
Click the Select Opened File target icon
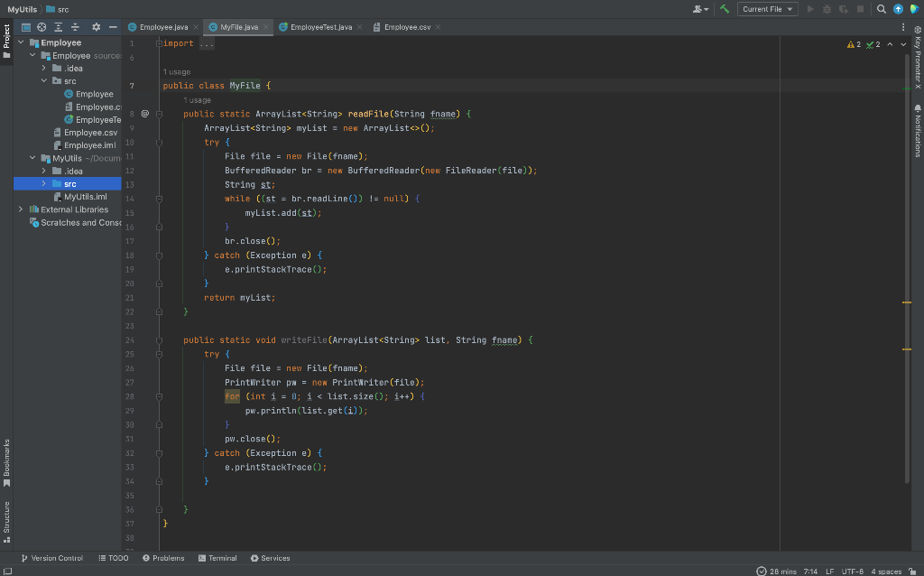pyautogui.click(x=42, y=27)
